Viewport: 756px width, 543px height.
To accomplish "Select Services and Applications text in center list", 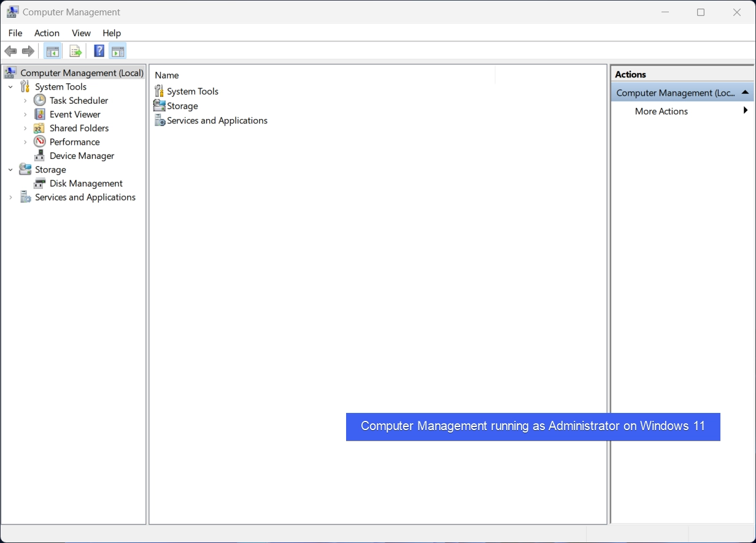I will coord(217,121).
